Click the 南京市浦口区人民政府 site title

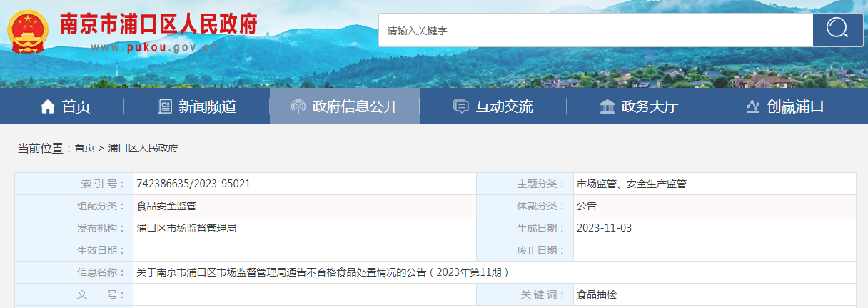158,24
